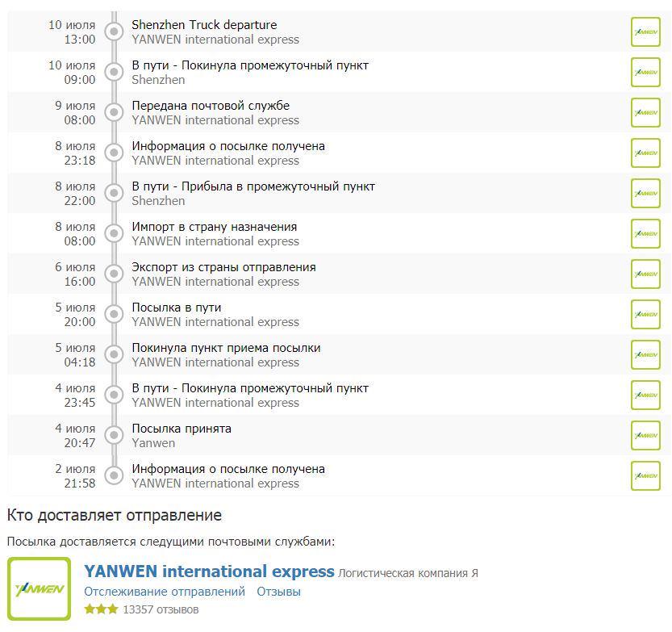Viewport: 672px width, 632px height.
Task: Click timeline marker for Посылка принята
Action: click(115, 435)
